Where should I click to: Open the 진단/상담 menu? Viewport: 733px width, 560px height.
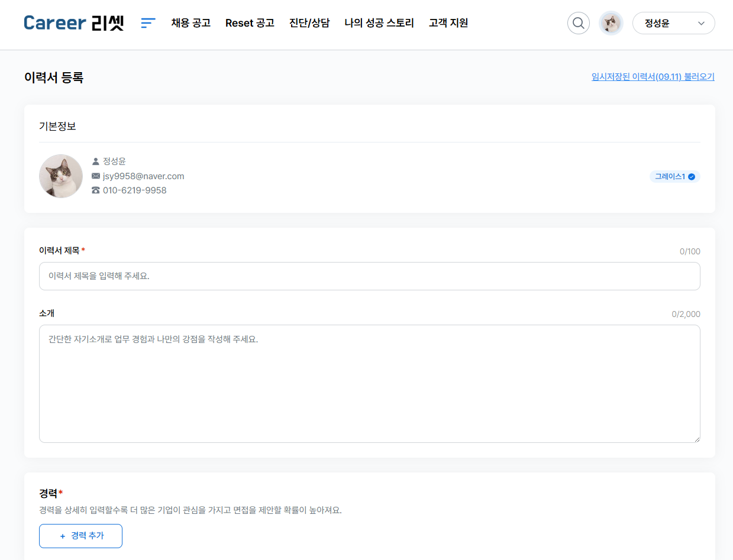pos(309,23)
